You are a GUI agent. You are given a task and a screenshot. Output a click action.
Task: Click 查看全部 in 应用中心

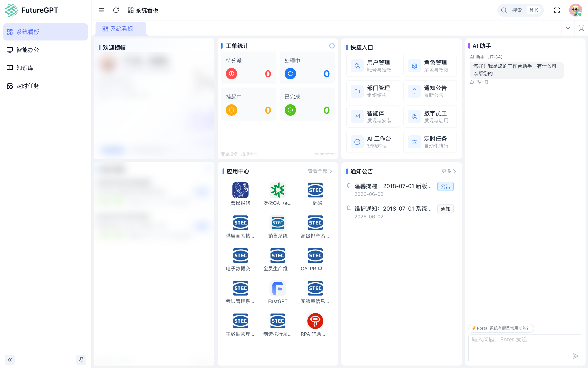pyautogui.click(x=320, y=171)
